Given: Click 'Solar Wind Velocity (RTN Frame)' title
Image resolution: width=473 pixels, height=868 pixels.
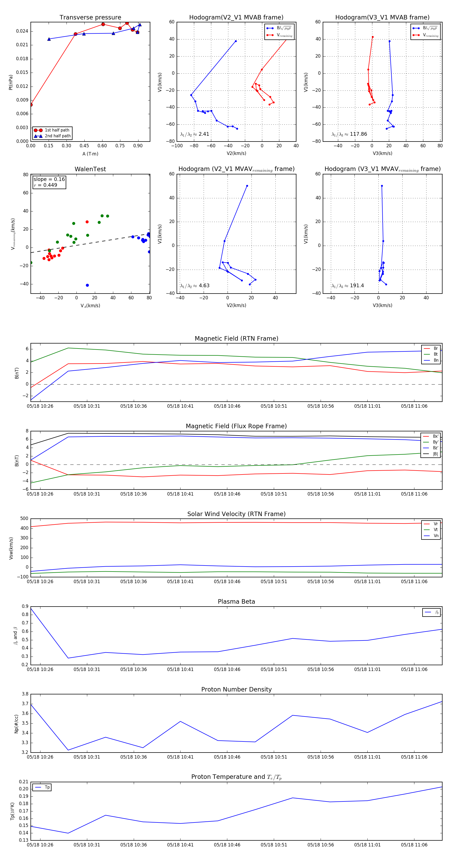Looking at the screenshot, I should pyautogui.click(x=236, y=514).
